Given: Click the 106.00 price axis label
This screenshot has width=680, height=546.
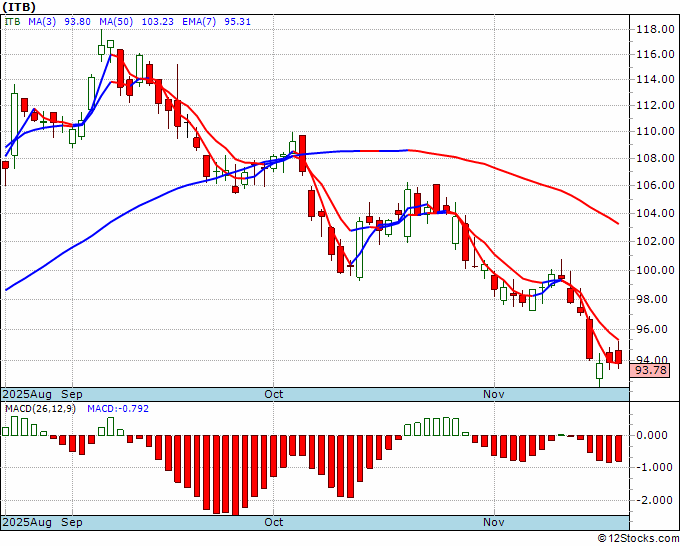Looking at the screenshot, I should coord(655,185).
